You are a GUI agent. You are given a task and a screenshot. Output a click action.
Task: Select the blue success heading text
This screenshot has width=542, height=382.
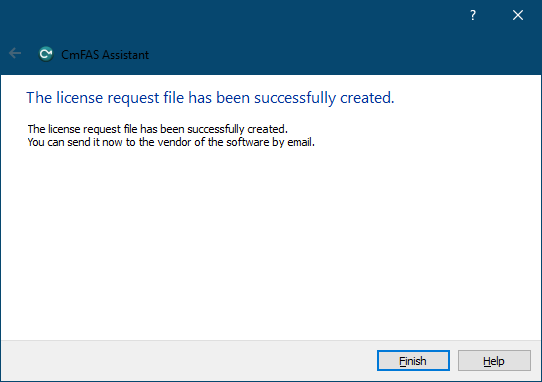click(210, 97)
